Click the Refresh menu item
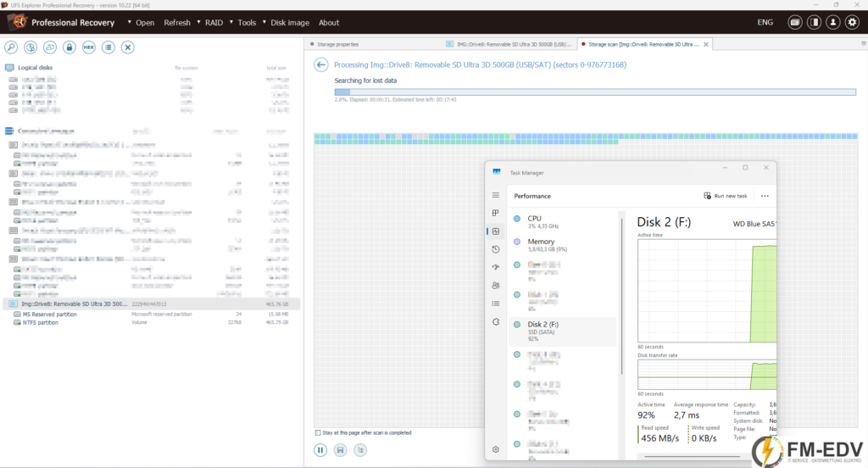The image size is (868, 468). click(x=177, y=23)
